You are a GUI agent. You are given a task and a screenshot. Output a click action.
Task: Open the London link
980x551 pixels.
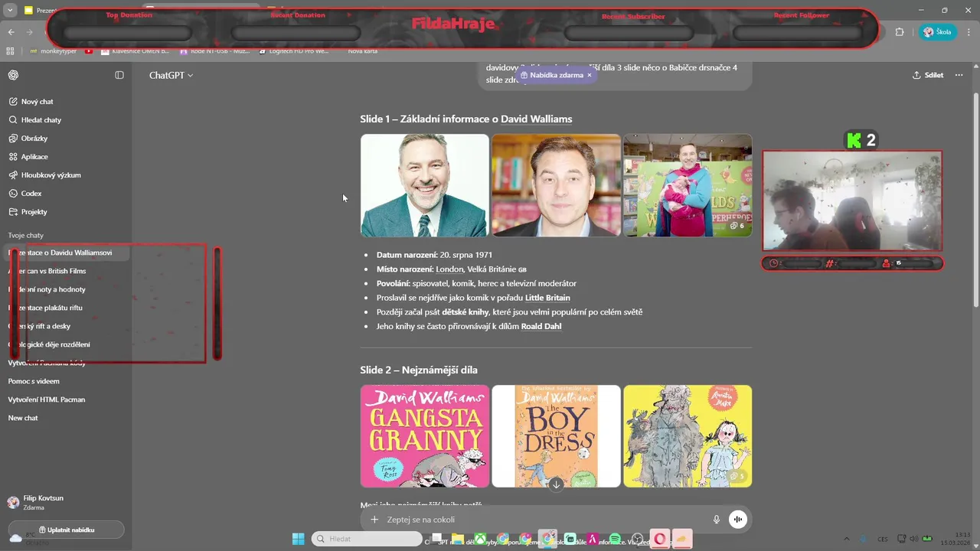tap(449, 269)
